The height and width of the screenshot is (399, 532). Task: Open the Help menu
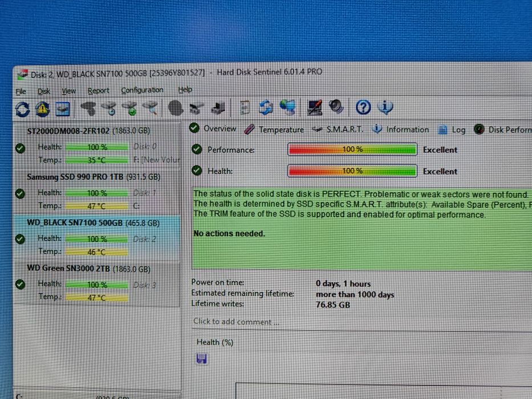click(185, 89)
